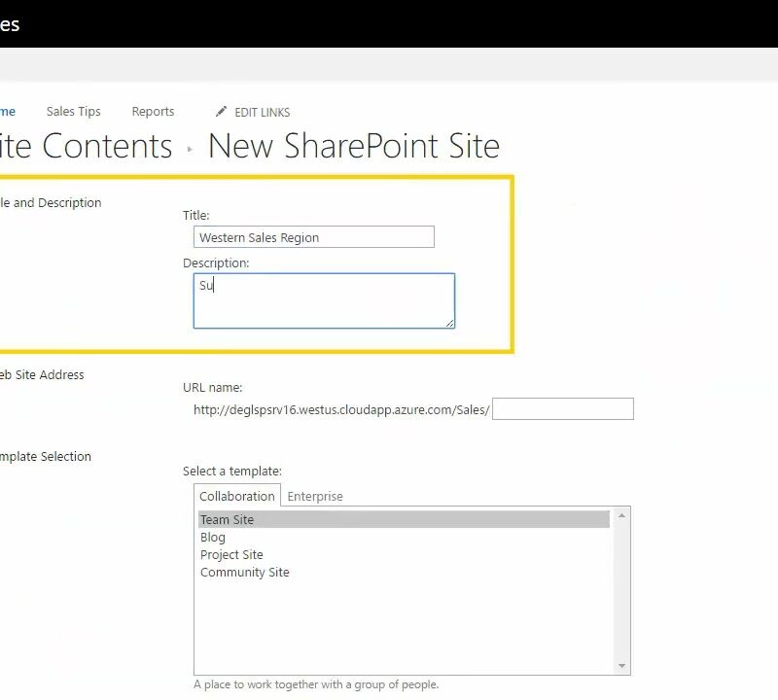
Task: Click the truncated title text in the black top bar
Action: (10, 24)
